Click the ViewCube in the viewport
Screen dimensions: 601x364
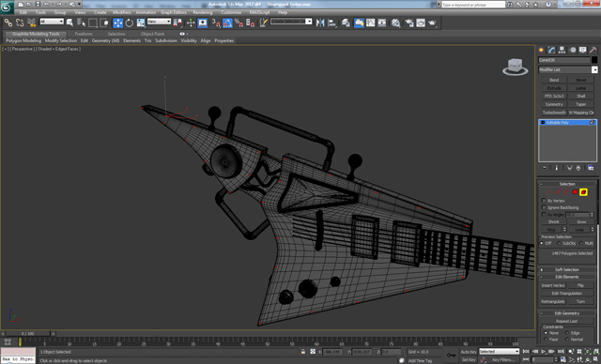(x=515, y=67)
